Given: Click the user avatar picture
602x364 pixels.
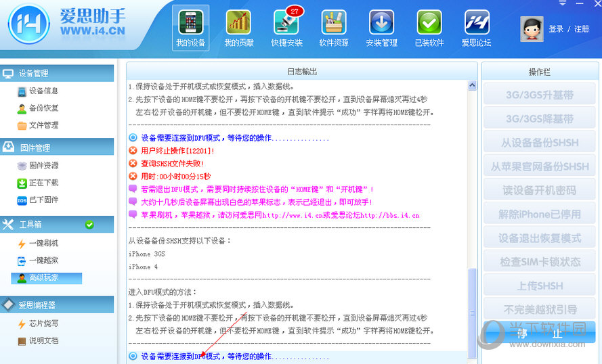Looking at the screenshot, I should [532, 29].
